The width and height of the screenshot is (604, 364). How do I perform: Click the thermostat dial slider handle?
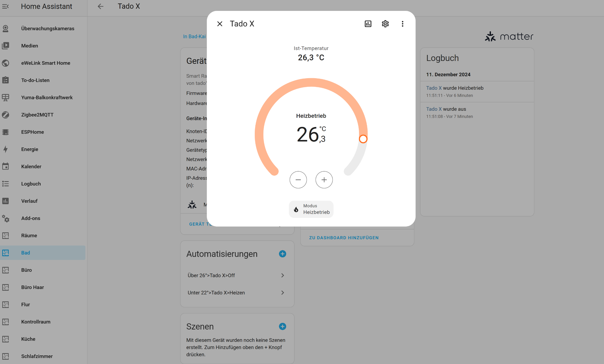(x=363, y=139)
